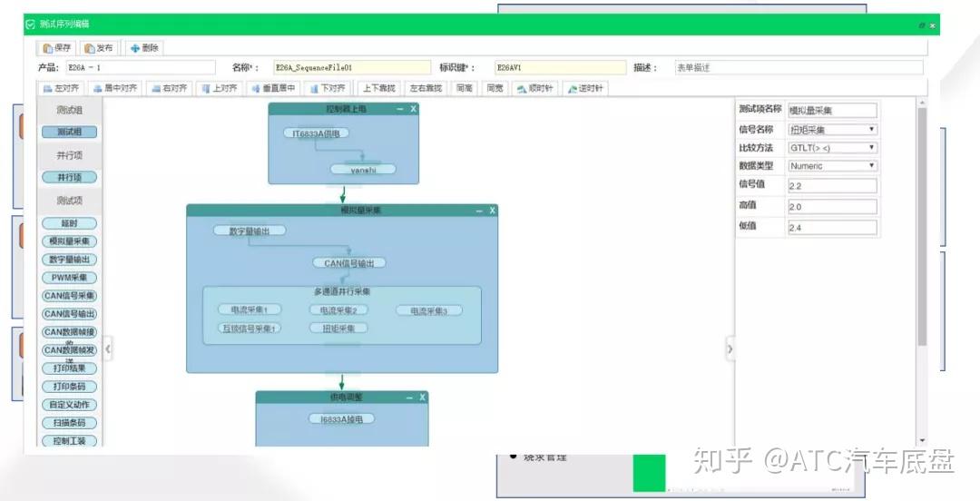The image size is (980, 501).
Task: Apply 左对齐 left alignment
Action: pos(61,88)
